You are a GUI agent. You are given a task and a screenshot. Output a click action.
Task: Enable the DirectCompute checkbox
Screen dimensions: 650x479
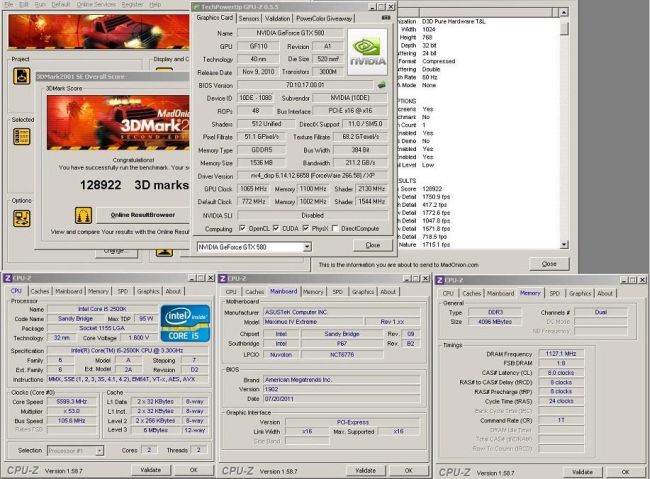[x=335, y=229]
